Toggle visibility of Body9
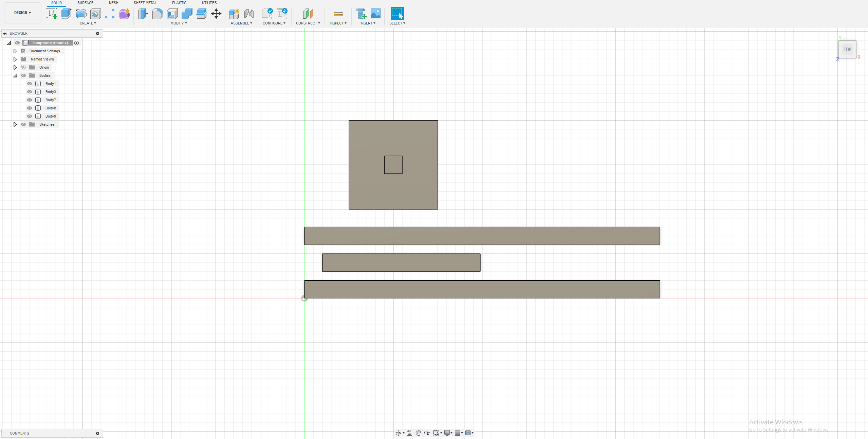Image resolution: width=868 pixels, height=439 pixels. pyautogui.click(x=30, y=116)
